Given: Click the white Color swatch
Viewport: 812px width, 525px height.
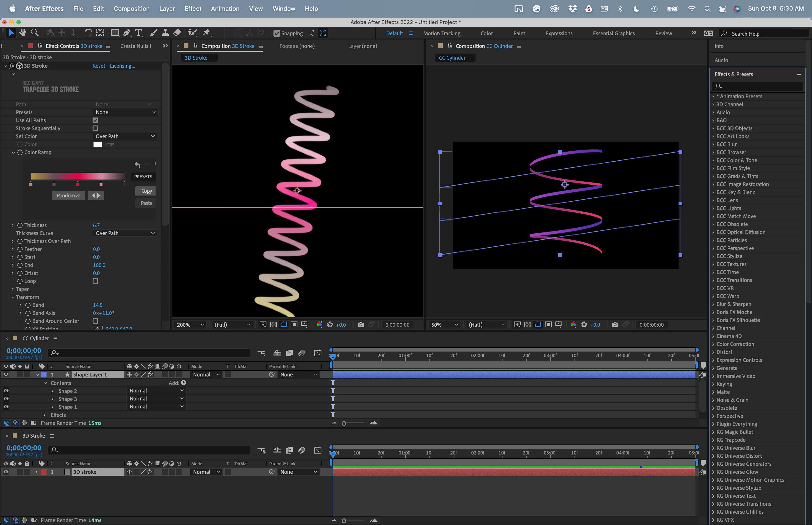Looking at the screenshot, I should 98,144.
